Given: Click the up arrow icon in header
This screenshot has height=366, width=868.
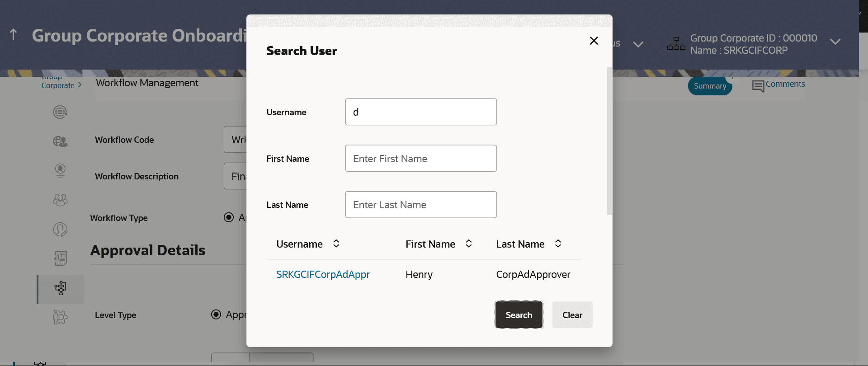Looking at the screenshot, I should 14,34.
